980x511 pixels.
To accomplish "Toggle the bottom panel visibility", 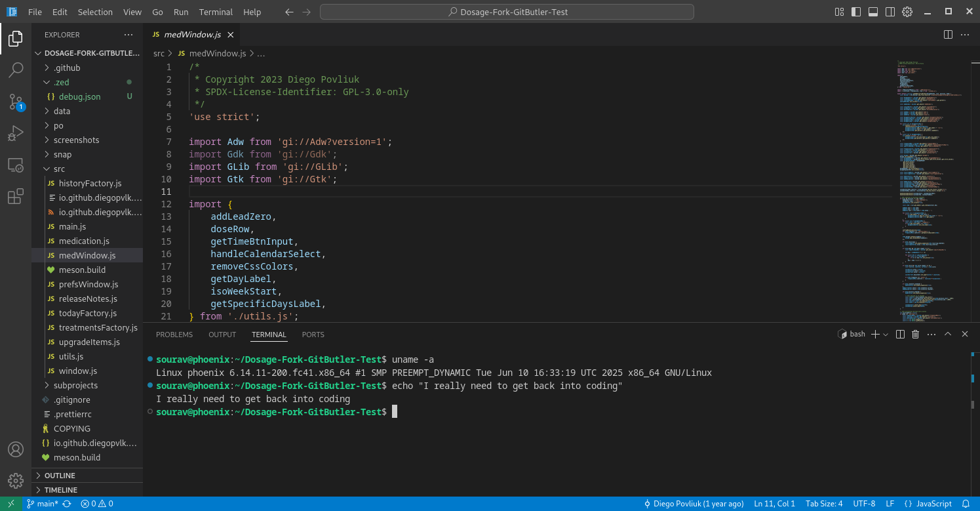I will tap(872, 11).
